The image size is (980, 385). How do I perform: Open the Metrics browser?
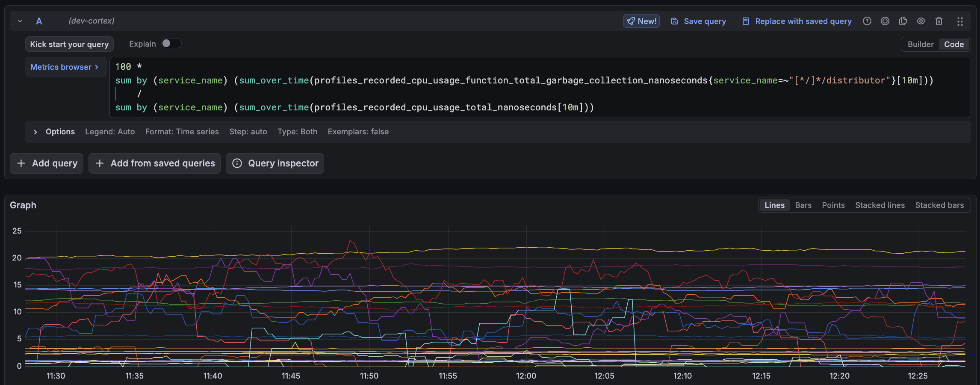pos(65,67)
